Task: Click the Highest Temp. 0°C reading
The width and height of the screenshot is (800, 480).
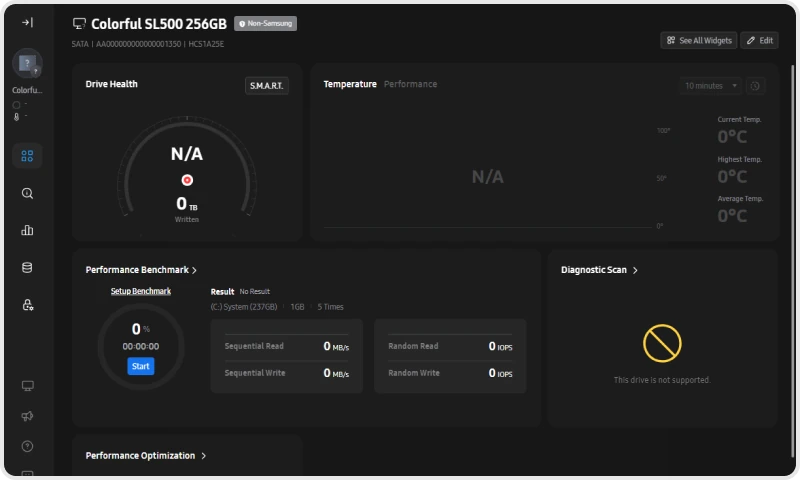Action: point(733,176)
